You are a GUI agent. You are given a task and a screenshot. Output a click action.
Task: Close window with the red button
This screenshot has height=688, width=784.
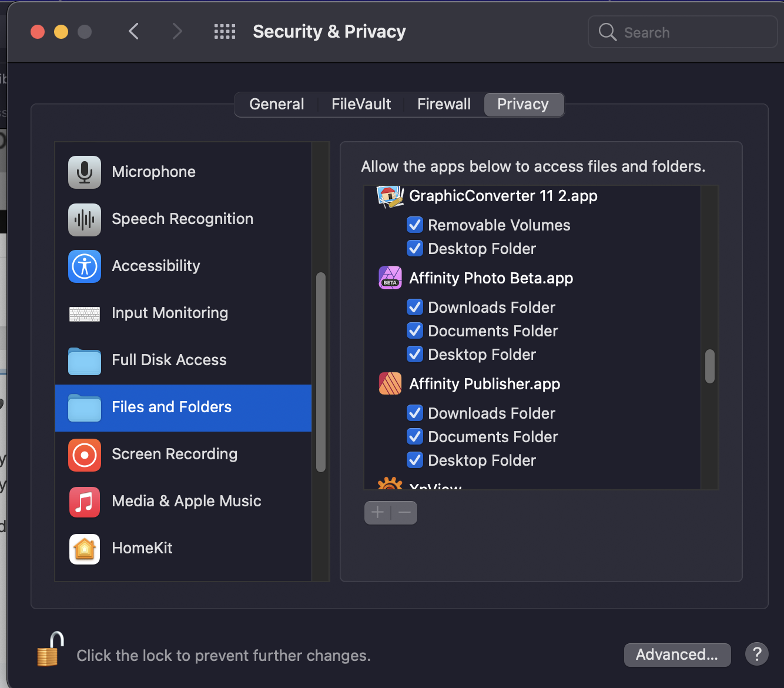(38, 32)
